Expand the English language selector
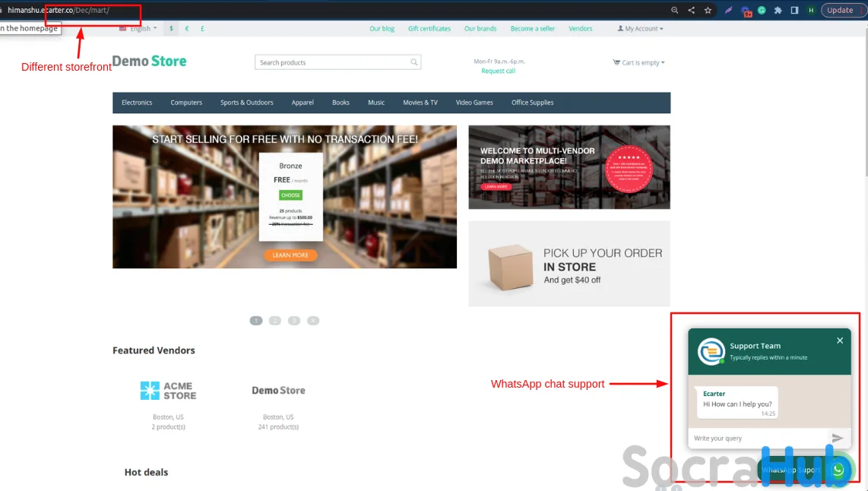The image size is (868, 491). click(x=138, y=28)
